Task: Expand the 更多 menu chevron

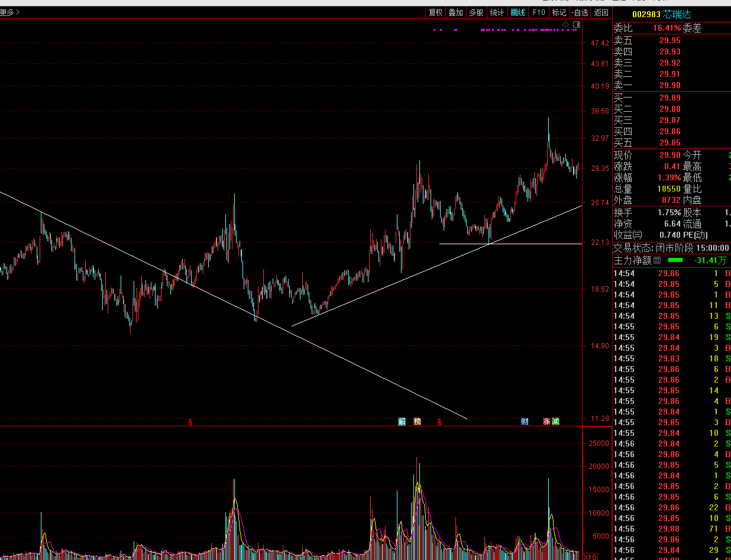Action: pyautogui.click(x=10, y=12)
